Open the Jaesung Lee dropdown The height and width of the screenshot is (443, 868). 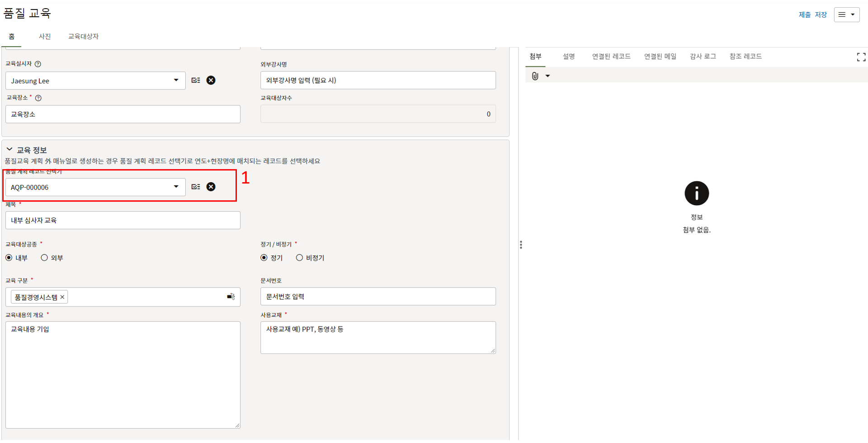pos(176,80)
